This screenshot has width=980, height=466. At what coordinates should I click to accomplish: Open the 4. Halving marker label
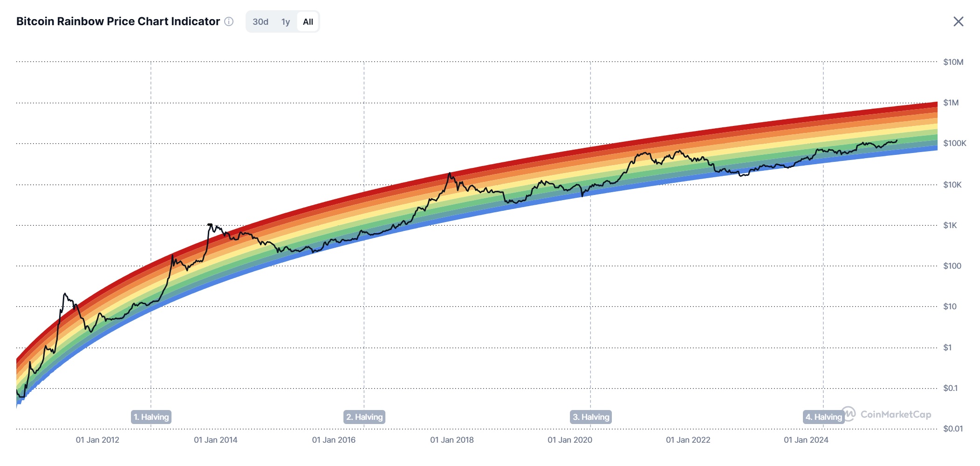[823, 417]
